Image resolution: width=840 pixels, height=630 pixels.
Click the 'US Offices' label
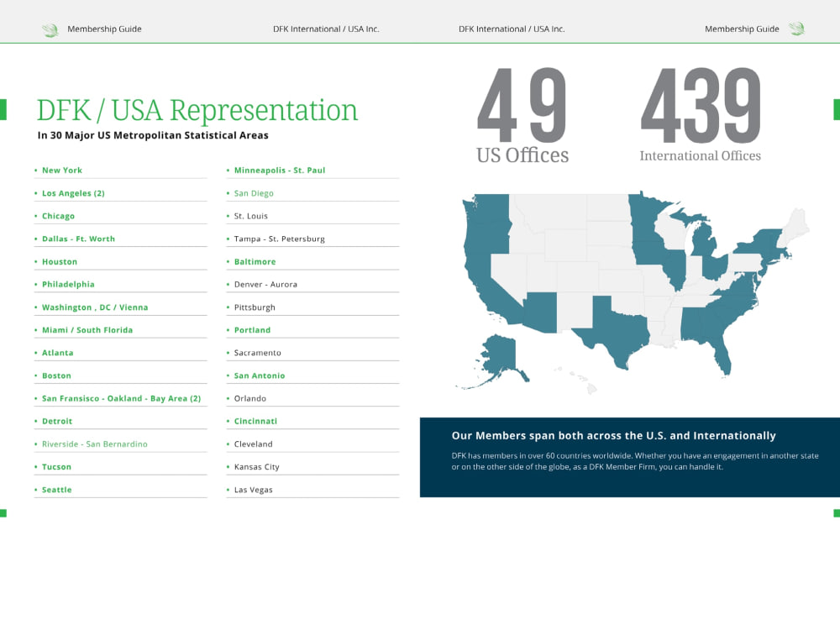coord(522,155)
